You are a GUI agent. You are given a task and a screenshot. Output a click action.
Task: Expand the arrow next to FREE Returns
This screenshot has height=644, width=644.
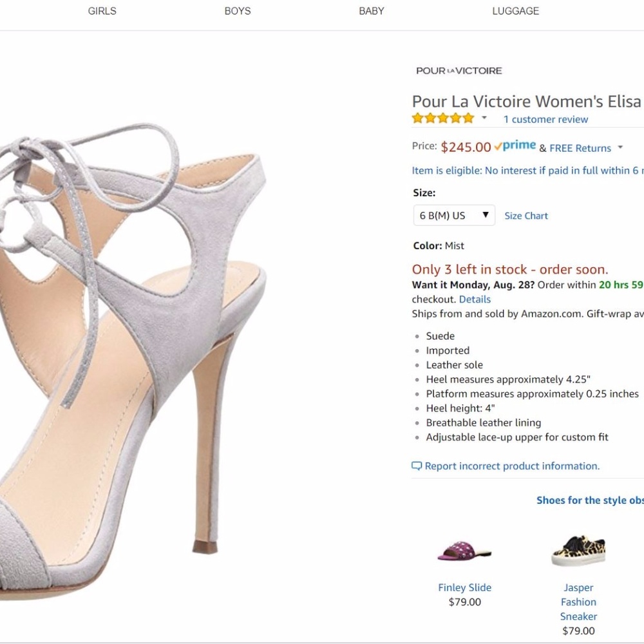tap(620, 148)
